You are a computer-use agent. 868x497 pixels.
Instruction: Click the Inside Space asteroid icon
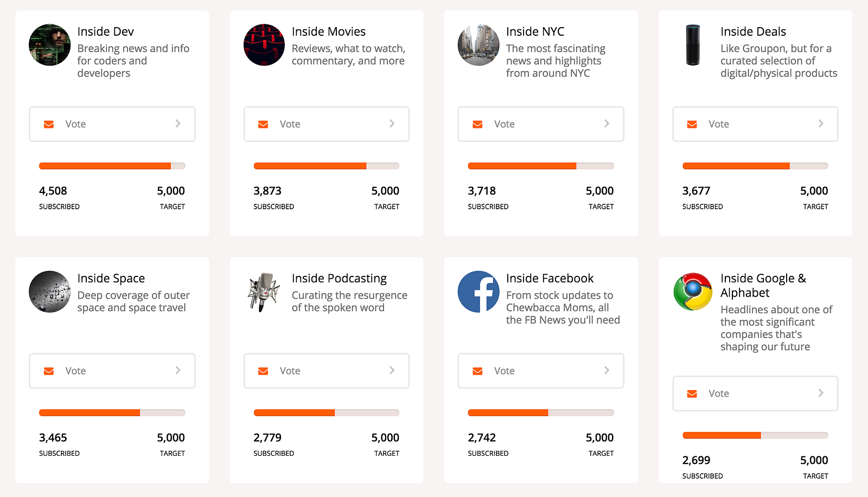49,292
